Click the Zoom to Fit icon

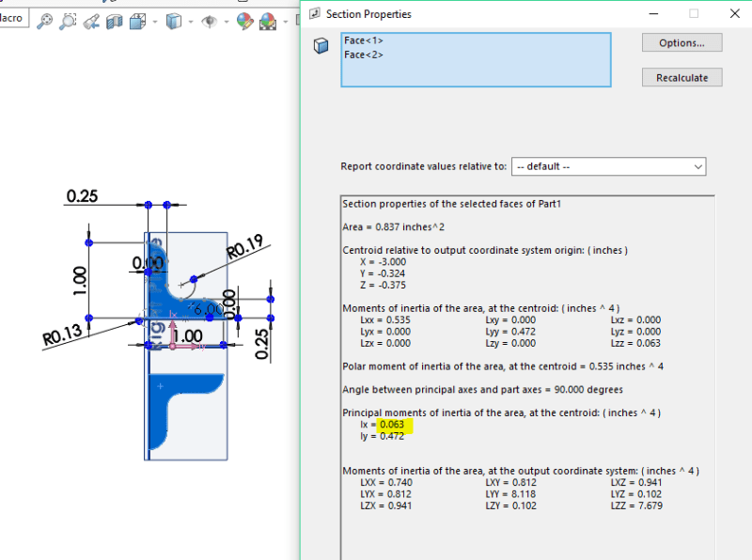(x=44, y=21)
